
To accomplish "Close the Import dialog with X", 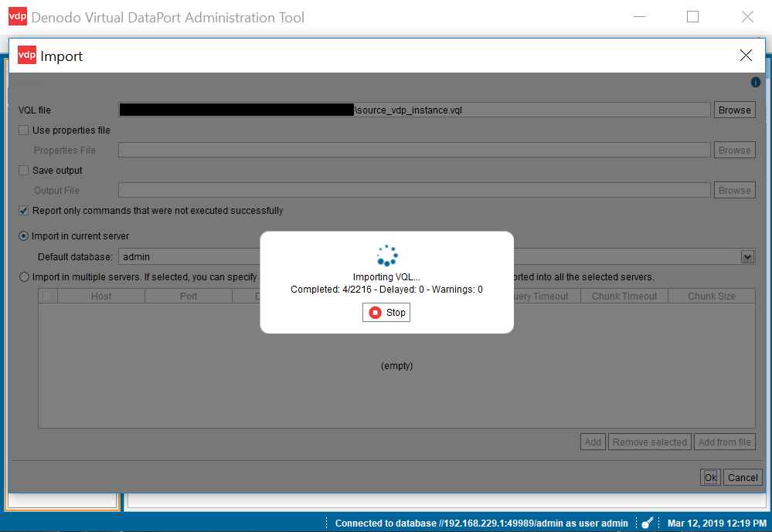I will 746,55.
